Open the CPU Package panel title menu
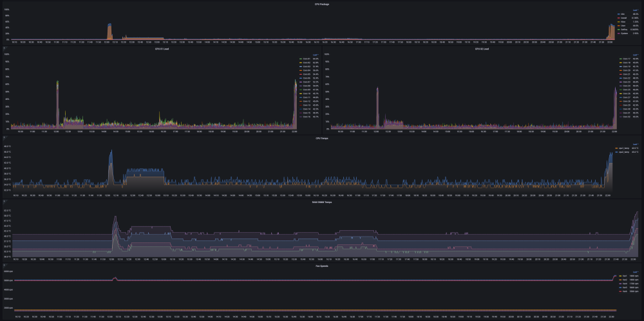Viewport: 644px width, 321px height. (x=322, y=4)
